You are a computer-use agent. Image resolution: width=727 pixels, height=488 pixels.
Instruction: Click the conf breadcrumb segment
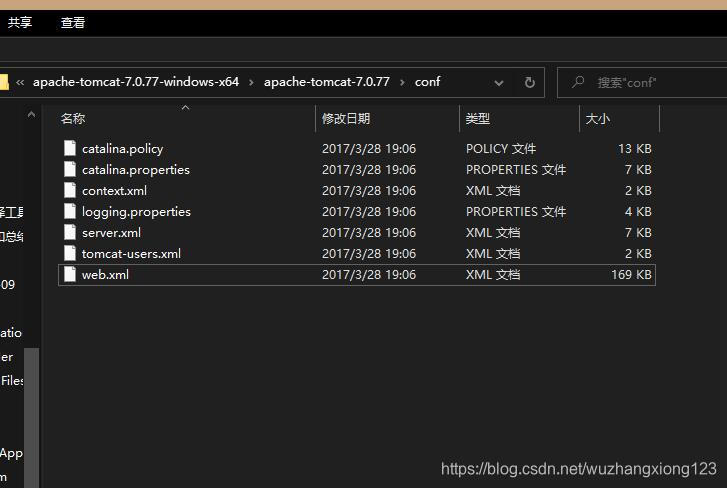pos(427,82)
